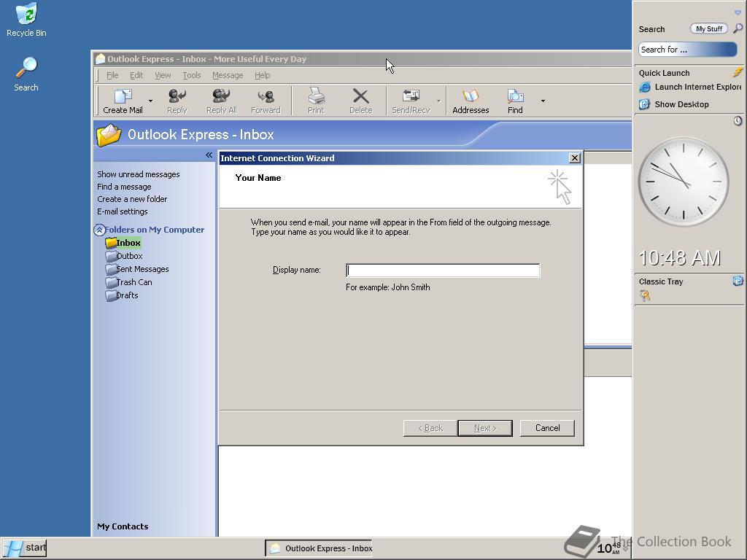Open the Edit menu
This screenshot has width=747, height=560.
pyautogui.click(x=136, y=75)
